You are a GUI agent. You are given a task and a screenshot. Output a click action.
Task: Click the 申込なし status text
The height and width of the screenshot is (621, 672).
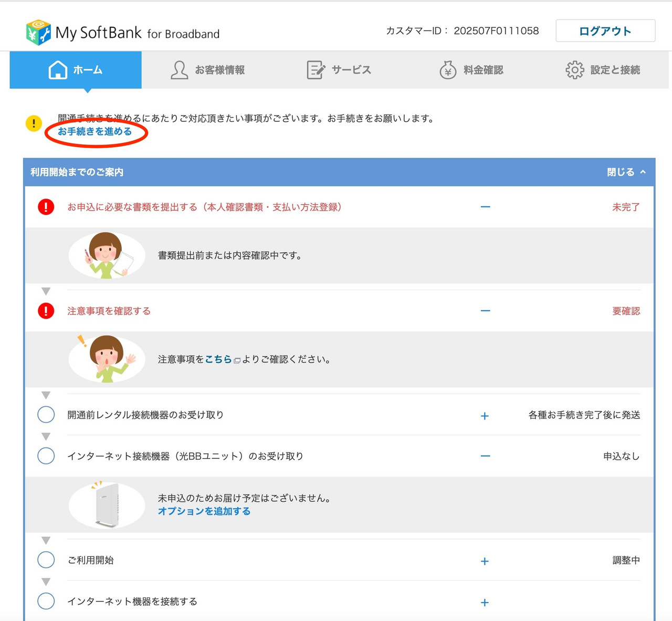point(622,456)
